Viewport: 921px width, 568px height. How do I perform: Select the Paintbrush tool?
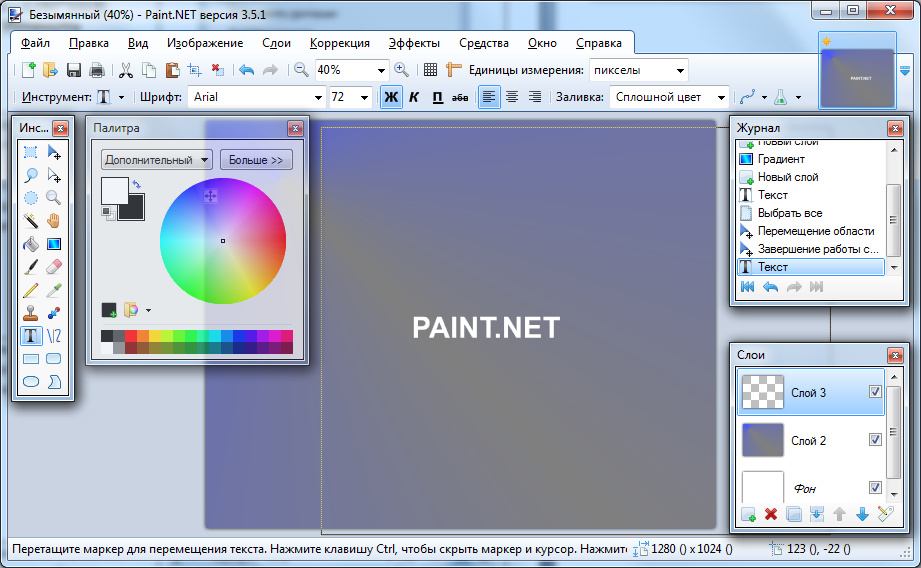click(31, 267)
